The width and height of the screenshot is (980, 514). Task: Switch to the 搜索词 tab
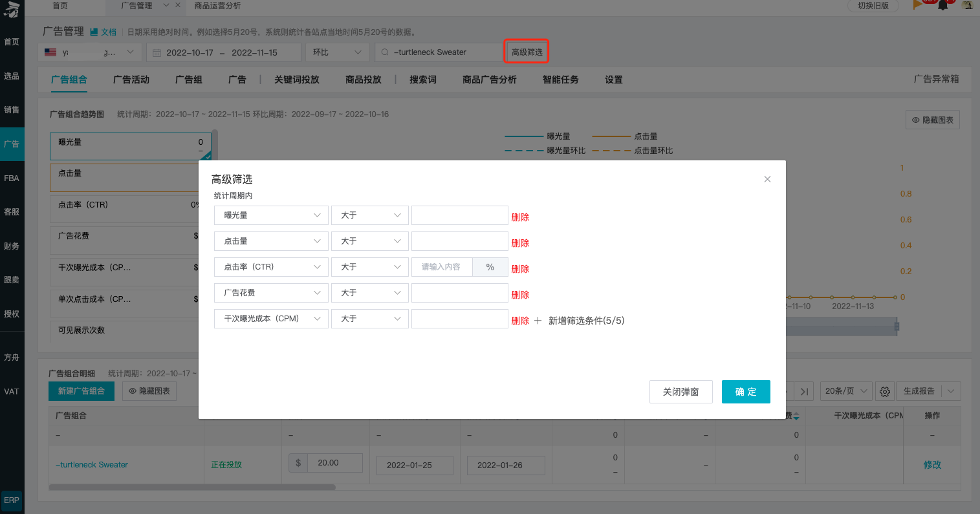423,80
